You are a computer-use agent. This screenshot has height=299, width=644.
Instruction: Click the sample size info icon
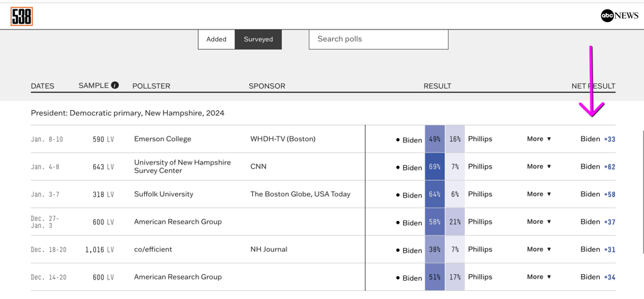115,85
